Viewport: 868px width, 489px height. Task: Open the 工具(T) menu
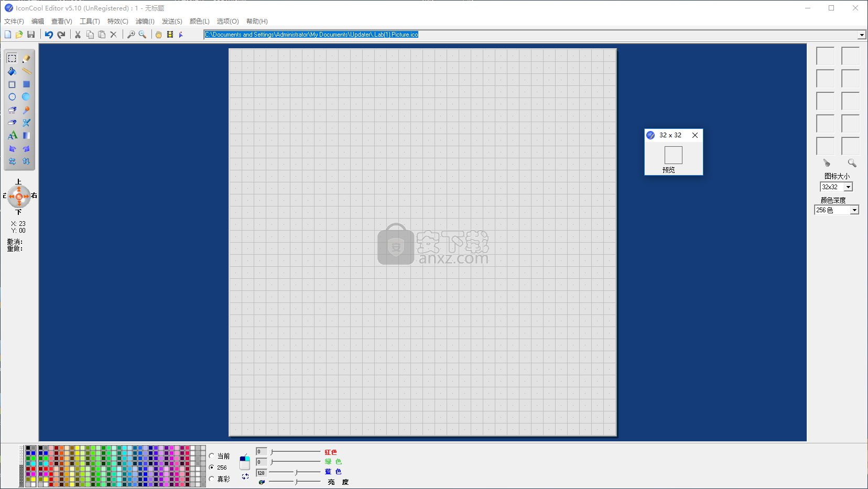(90, 21)
